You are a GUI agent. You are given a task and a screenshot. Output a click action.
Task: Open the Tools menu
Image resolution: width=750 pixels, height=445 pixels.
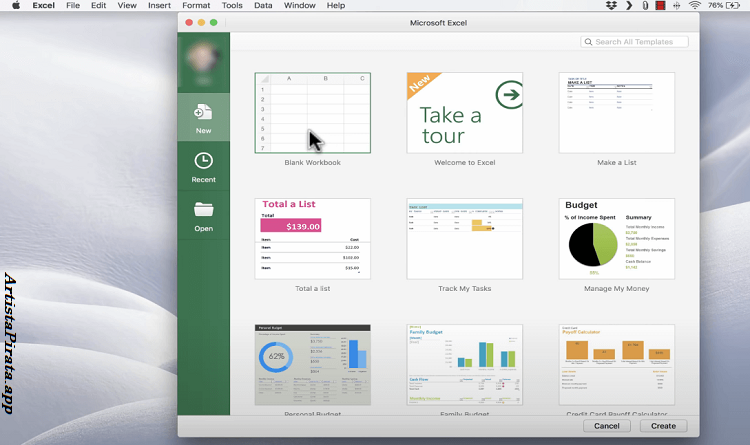tap(232, 5)
